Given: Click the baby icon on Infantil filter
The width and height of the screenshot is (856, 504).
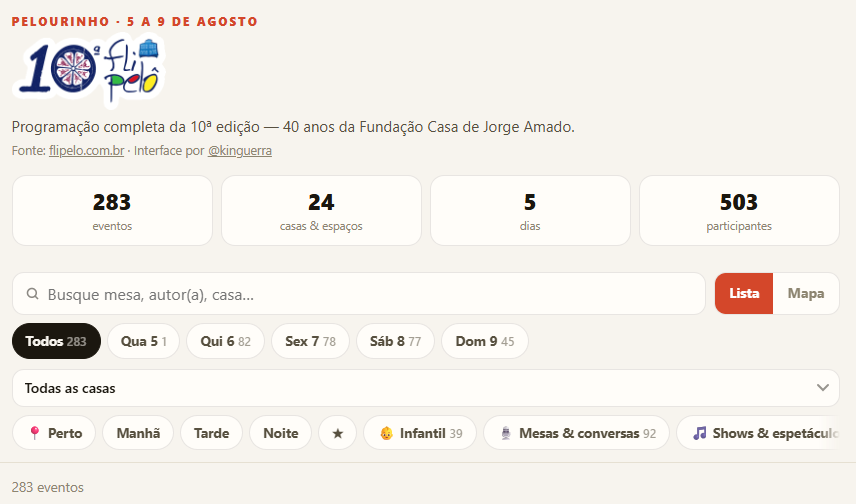Looking at the screenshot, I should point(387,434).
